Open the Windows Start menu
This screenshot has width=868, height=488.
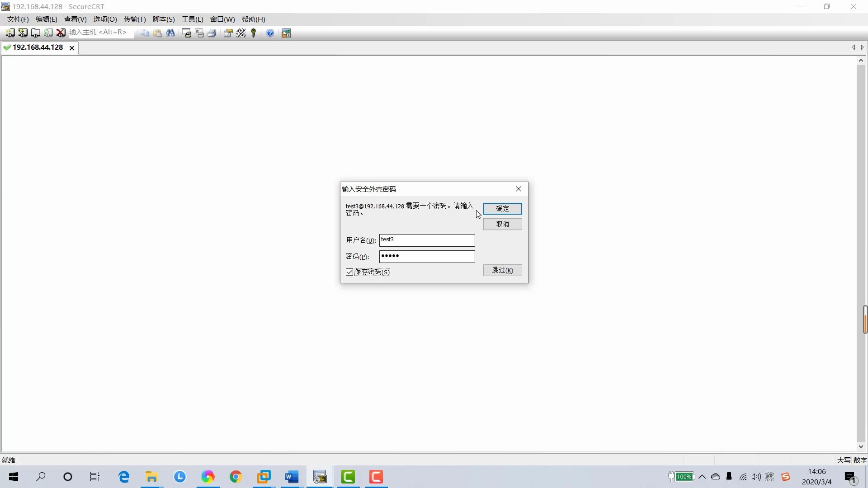[14, 477]
